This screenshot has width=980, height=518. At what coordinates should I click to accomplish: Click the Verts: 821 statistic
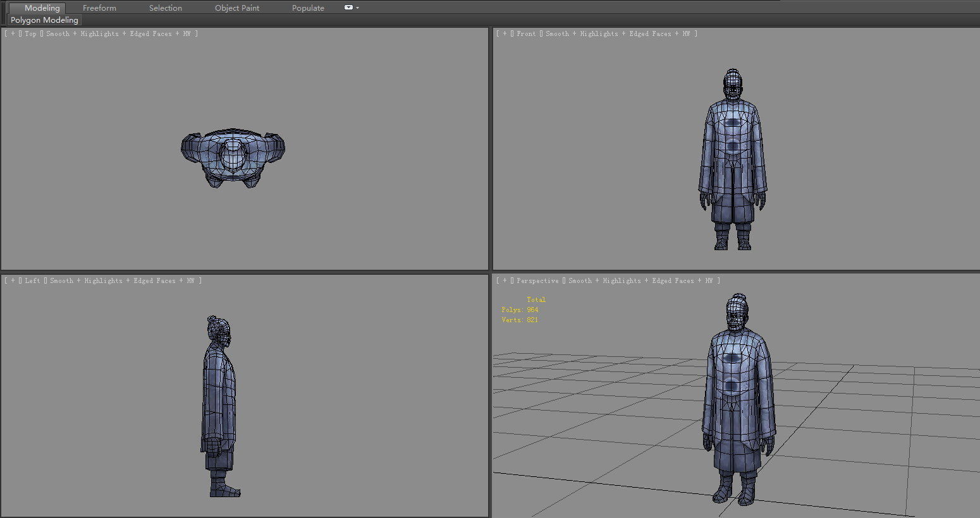[x=520, y=320]
